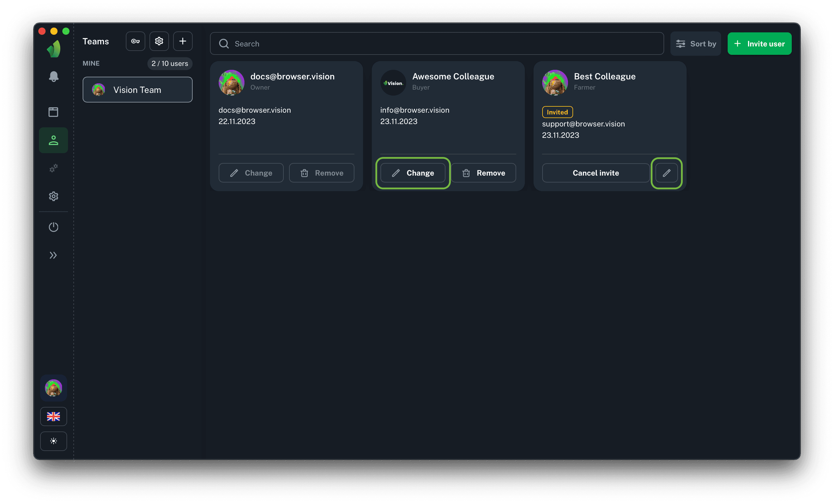
Task: Click the Search input field
Action: coord(437,44)
